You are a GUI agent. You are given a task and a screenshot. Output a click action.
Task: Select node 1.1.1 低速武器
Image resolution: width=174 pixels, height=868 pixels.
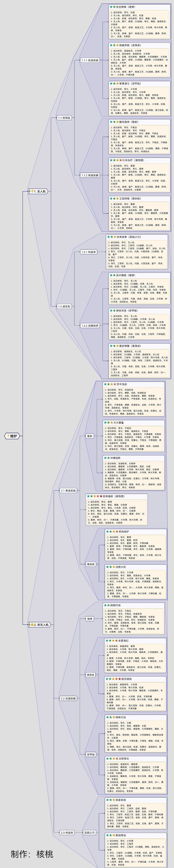tap(90, 60)
